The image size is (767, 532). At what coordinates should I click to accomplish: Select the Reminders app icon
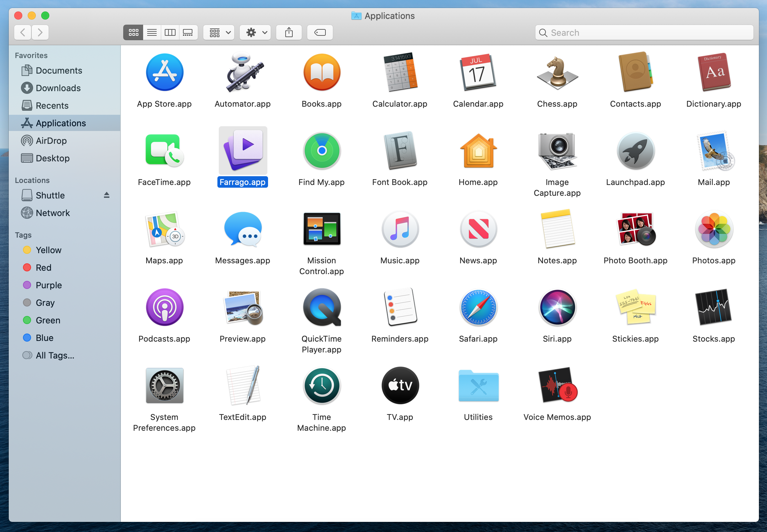click(x=400, y=307)
